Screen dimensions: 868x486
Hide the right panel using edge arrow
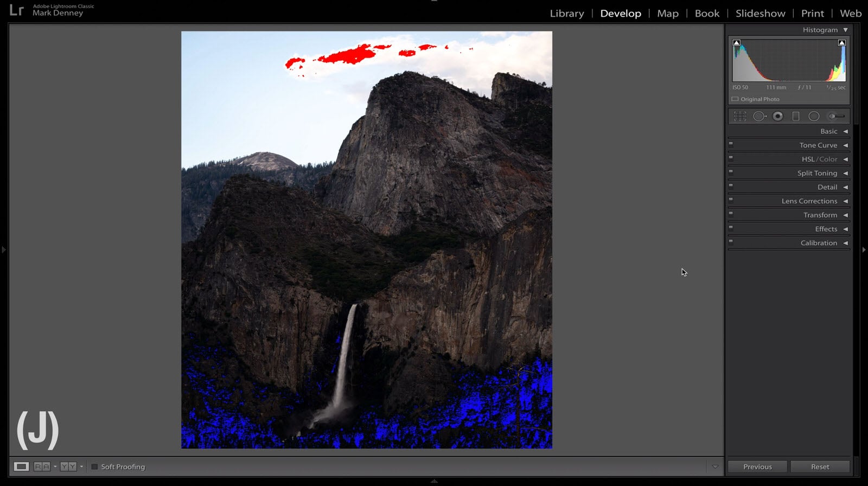pos(864,250)
